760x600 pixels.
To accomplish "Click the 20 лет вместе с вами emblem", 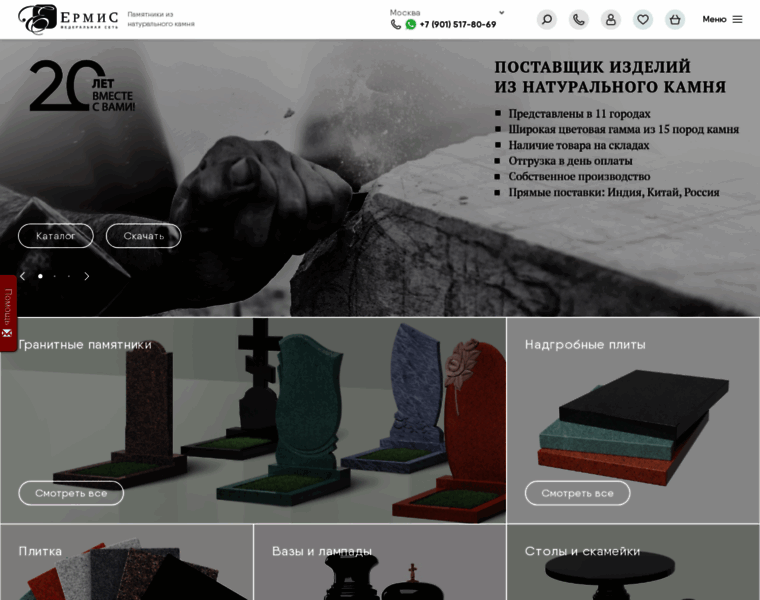I will [x=82, y=86].
